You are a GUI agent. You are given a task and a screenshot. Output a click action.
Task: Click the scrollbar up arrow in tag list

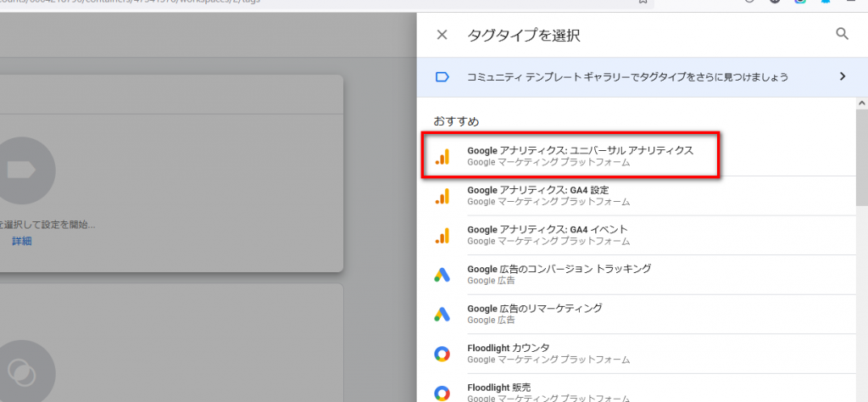tap(861, 103)
